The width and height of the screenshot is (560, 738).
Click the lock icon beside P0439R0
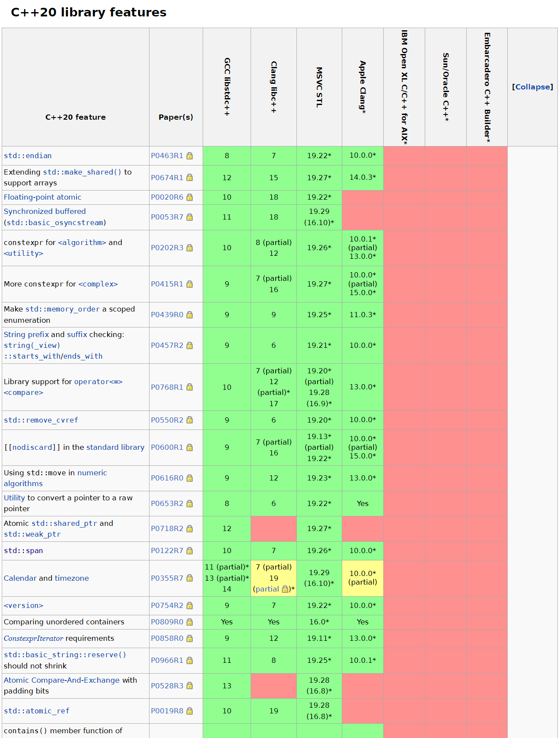click(x=189, y=315)
